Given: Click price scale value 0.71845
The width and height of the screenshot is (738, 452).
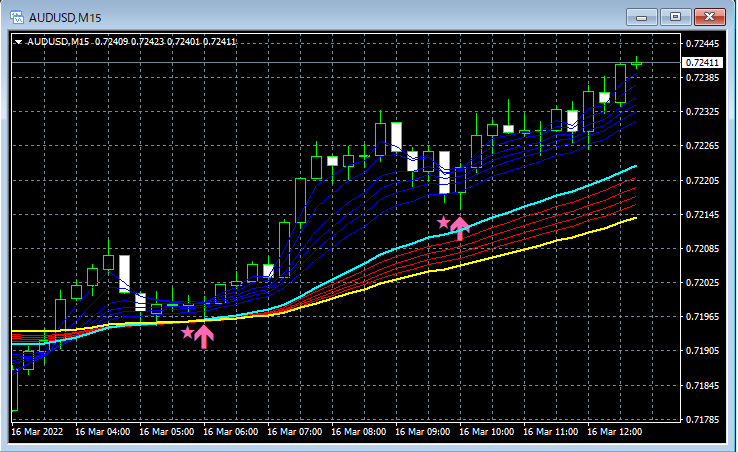Looking at the screenshot, I should 702,386.
